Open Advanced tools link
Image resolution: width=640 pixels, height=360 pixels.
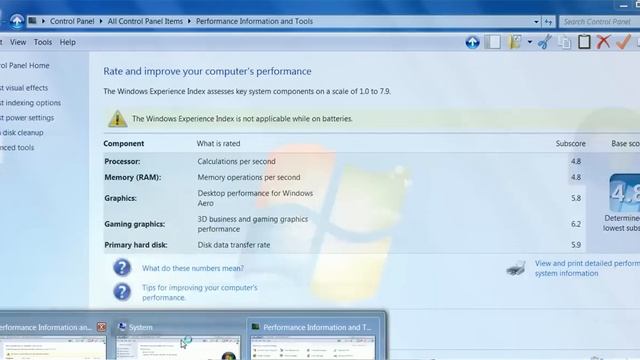pyautogui.click(x=17, y=147)
